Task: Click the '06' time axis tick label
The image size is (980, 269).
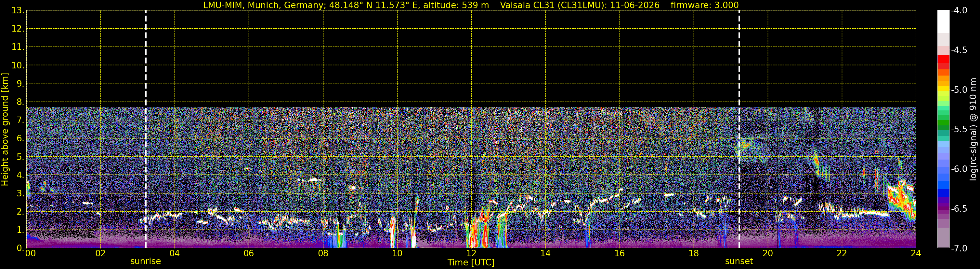Action: coord(249,253)
